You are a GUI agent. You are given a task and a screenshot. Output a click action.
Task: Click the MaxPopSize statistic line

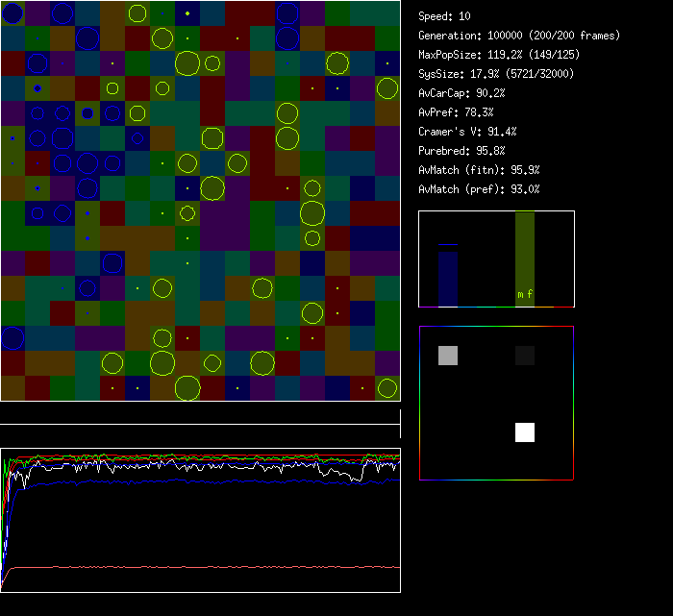click(x=499, y=55)
